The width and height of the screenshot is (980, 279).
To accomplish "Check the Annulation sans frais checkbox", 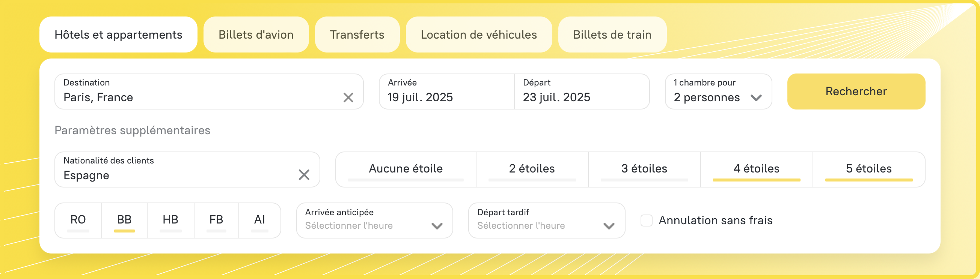I will coord(646,220).
